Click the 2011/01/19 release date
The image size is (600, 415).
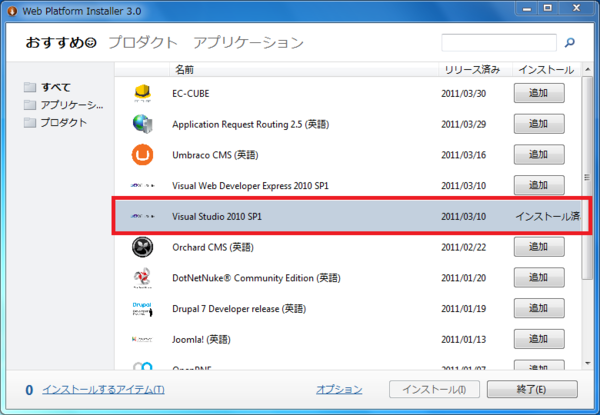(463, 309)
